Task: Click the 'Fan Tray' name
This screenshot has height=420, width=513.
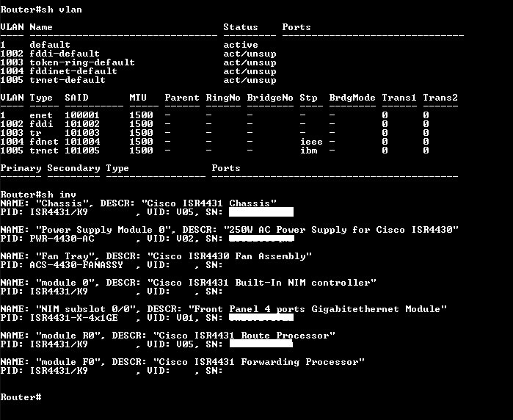Action: [x=65, y=257]
